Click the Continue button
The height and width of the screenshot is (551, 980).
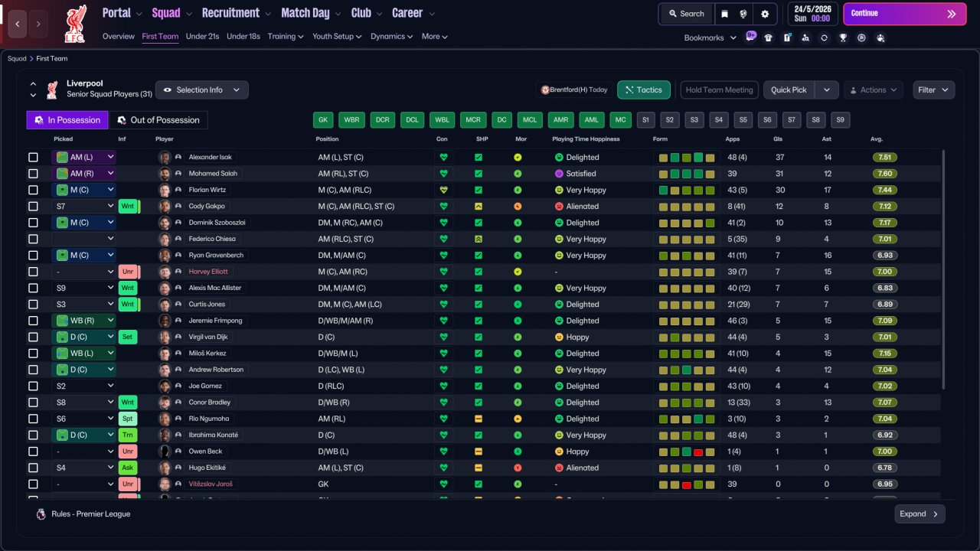904,14
